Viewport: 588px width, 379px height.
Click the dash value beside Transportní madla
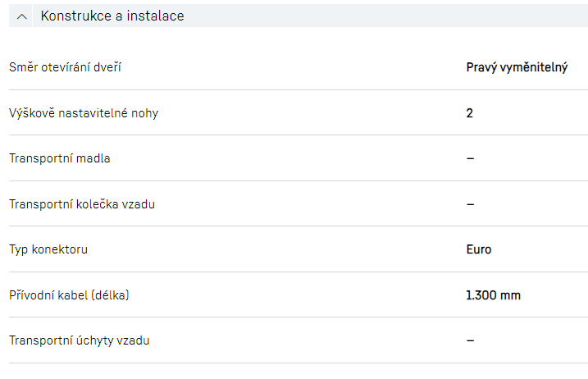(x=471, y=158)
